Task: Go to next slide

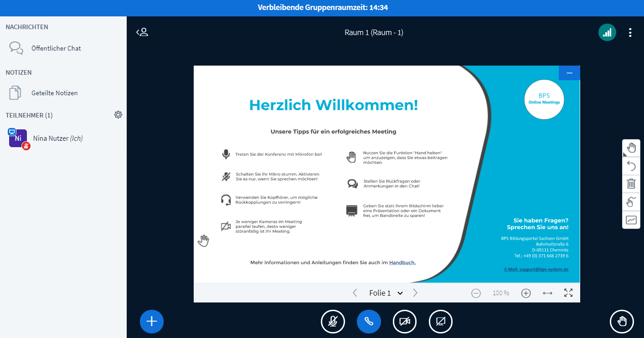Action: click(415, 293)
